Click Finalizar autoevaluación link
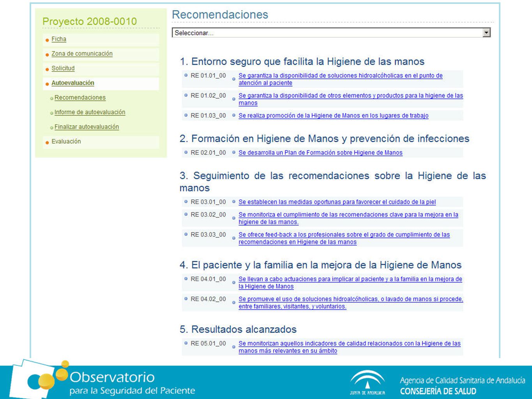Image resolution: width=532 pixels, height=399 pixels. pyautogui.click(x=87, y=127)
